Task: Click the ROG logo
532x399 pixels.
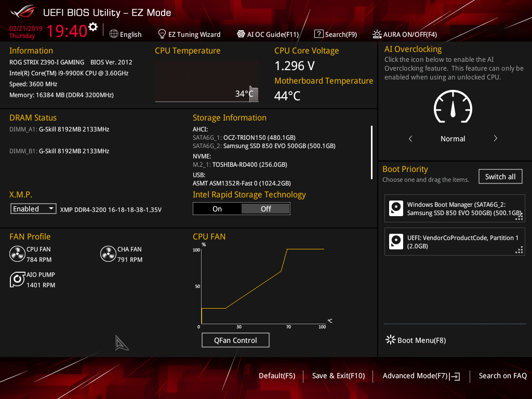Action: point(23,12)
